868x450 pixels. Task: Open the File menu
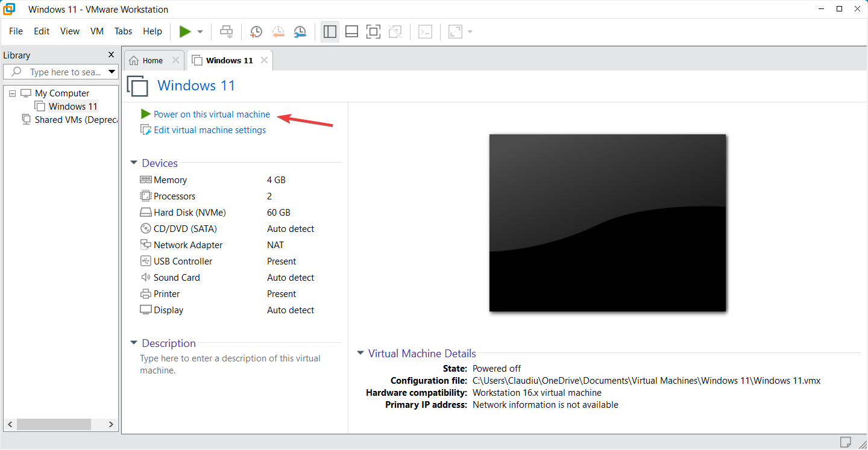pyautogui.click(x=16, y=31)
